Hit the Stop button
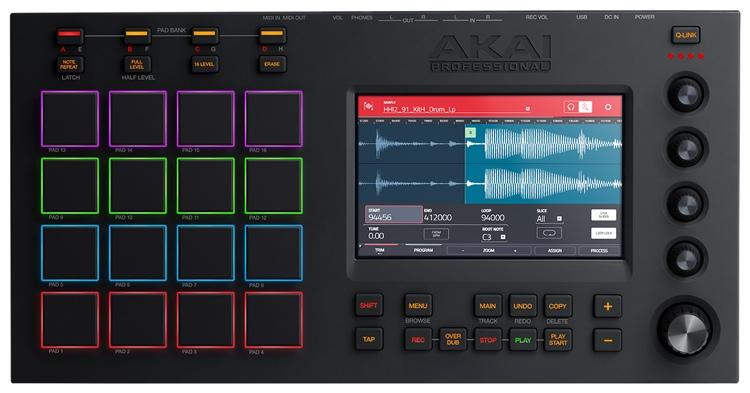The height and width of the screenshot is (393, 750). (488, 340)
